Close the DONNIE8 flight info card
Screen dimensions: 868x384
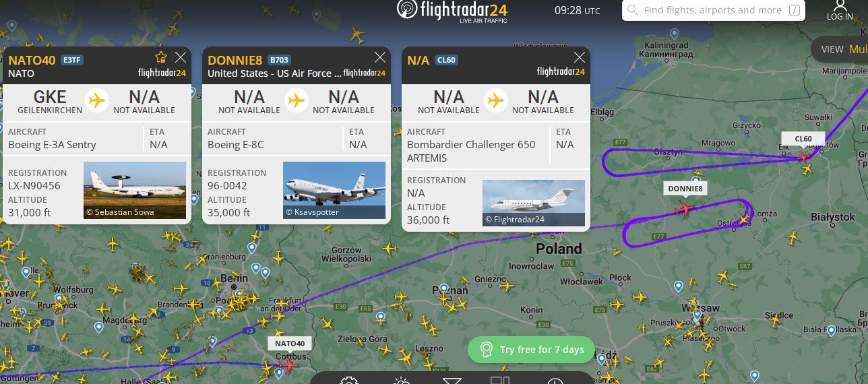point(380,57)
